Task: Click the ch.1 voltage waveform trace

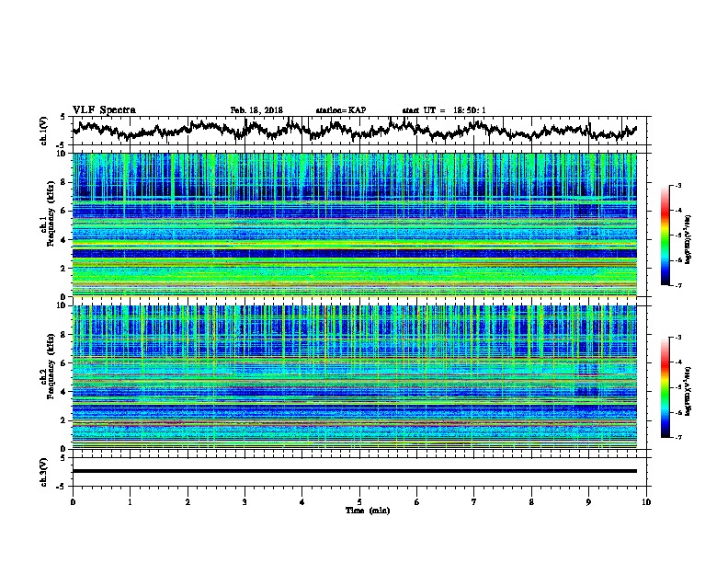Action: (x=354, y=130)
